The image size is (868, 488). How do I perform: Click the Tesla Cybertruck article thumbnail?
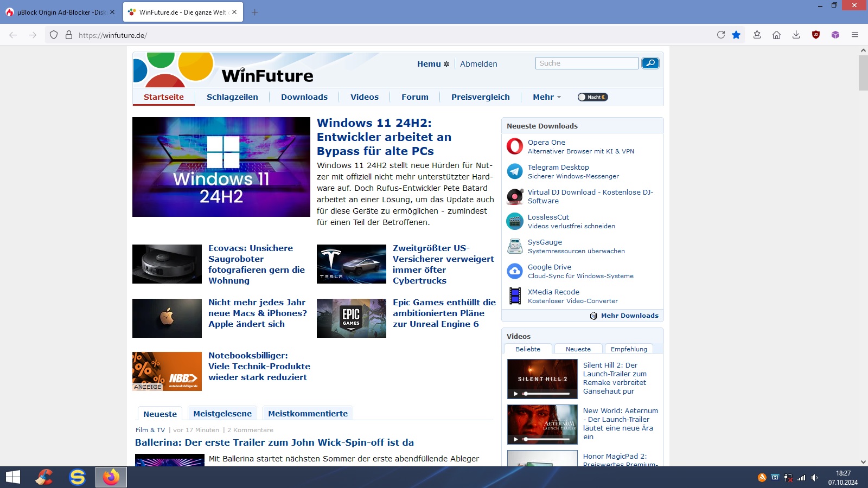pyautogui.click(x=352, y=264)
